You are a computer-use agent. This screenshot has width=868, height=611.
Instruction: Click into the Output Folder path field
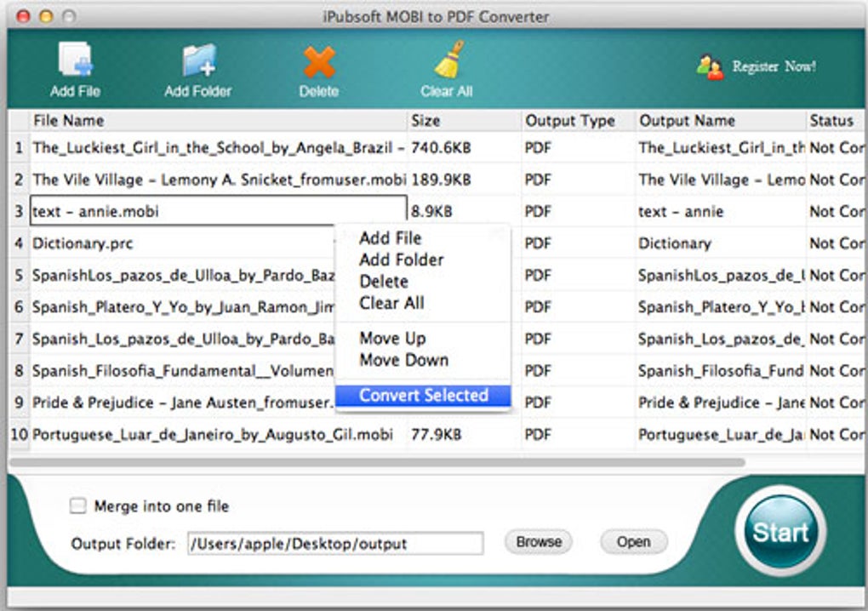[x=335, y=544]
